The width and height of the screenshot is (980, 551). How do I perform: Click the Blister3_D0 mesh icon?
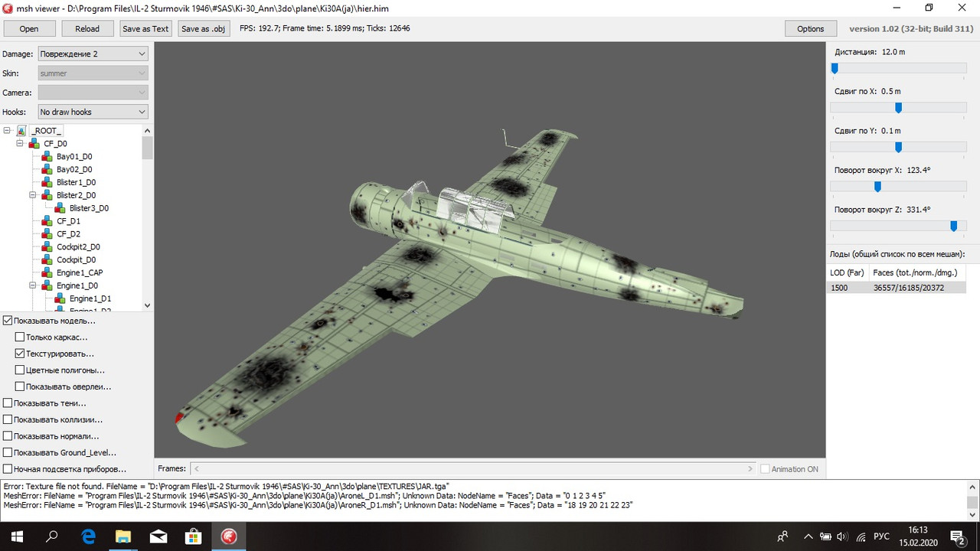coord(60,208)
